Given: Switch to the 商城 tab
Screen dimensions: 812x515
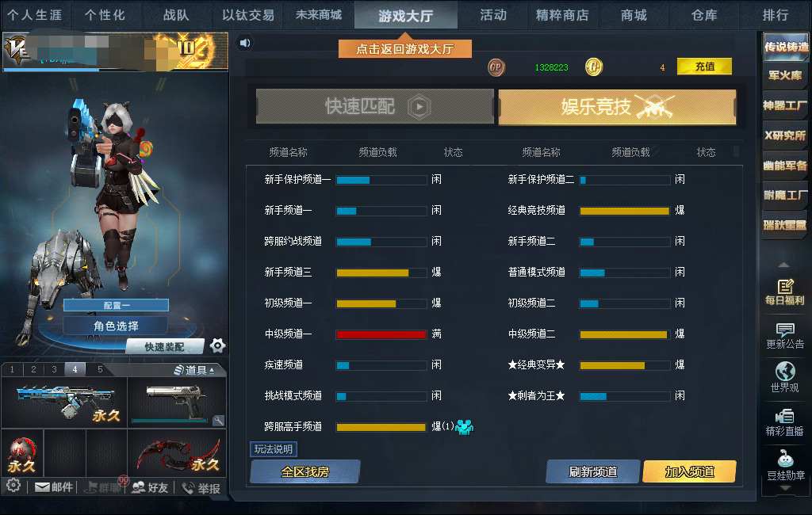Looking at the screenshot, I should coord(634,15).
